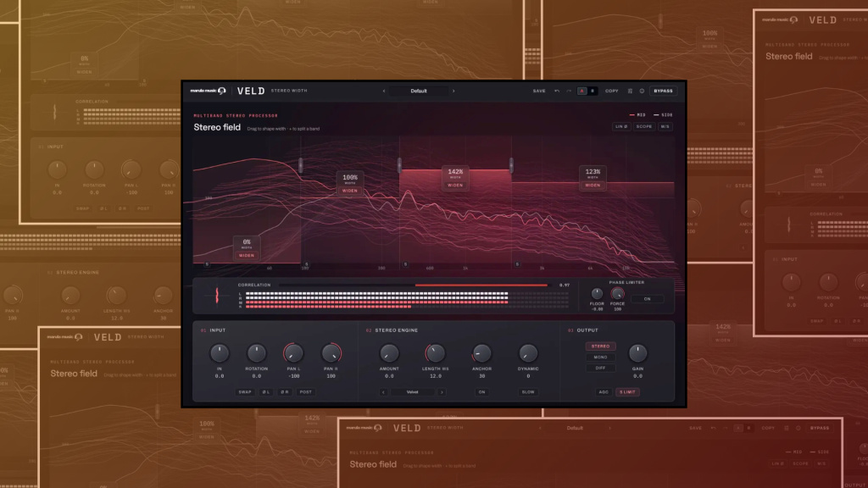Open the Default preset selector
The width and height of the screenshot is (868, 488).
pos(419,91)
